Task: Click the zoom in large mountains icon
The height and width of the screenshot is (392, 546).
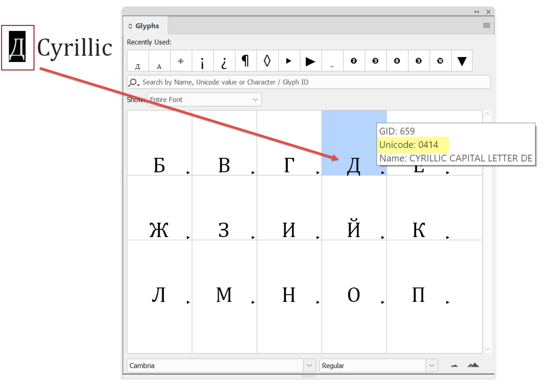Action: (473, 365)
